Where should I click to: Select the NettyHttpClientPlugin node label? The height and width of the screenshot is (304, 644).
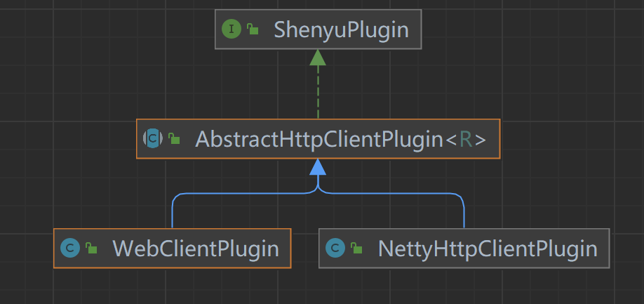[x=488, y=248]
